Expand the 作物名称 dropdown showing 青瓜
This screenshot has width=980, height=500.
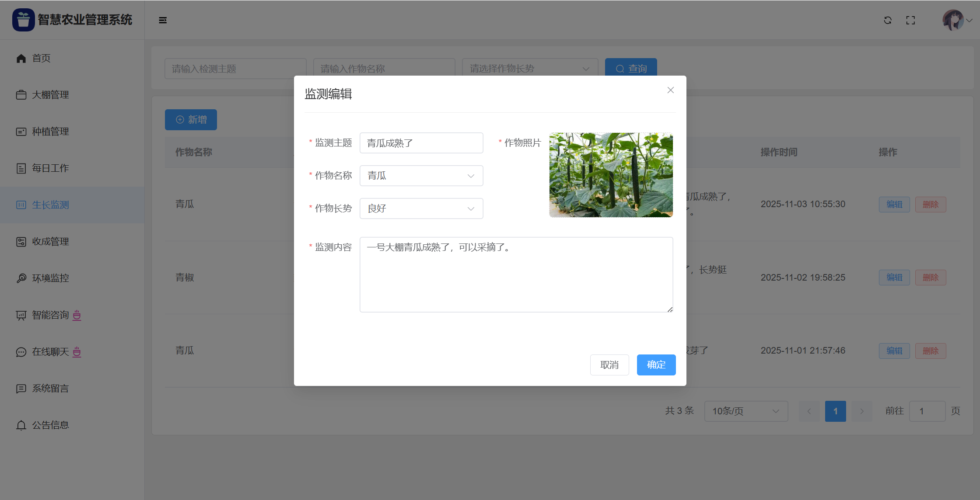(x=421, y=176)
